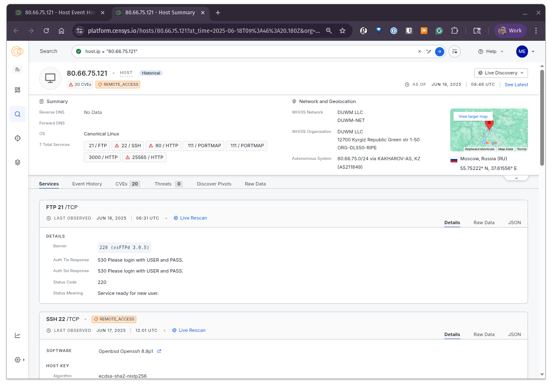Open the search magnifier sidebar icon
The width and height of the screenshot is (552, 392).
tap(17, 114)
